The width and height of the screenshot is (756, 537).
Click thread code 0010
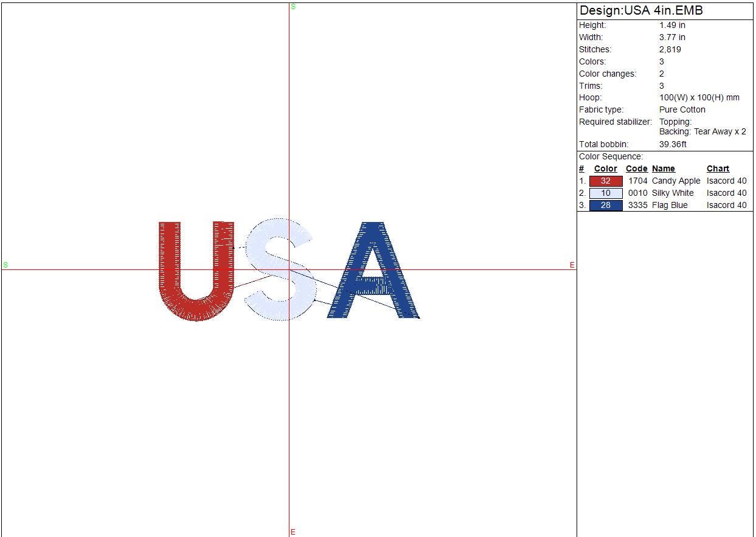(x=637, y=193)
